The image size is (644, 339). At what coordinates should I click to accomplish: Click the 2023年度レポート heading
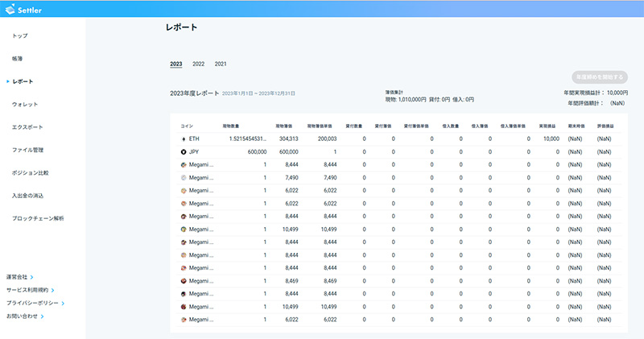(194, 93)
